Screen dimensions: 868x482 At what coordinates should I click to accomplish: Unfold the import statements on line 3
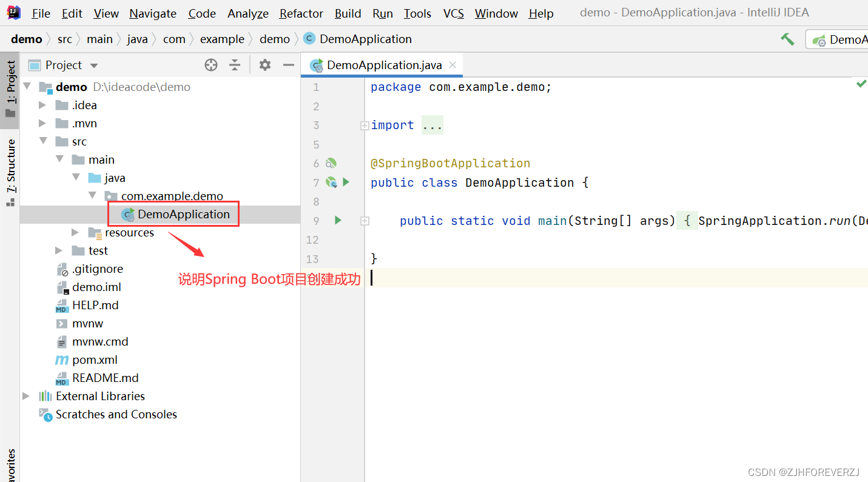coord(365,126)
